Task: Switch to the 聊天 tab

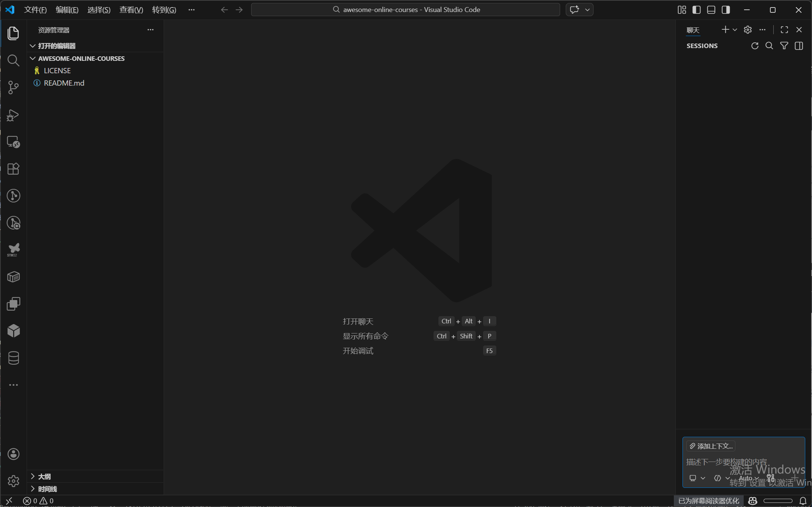Action: click(693, 30)
